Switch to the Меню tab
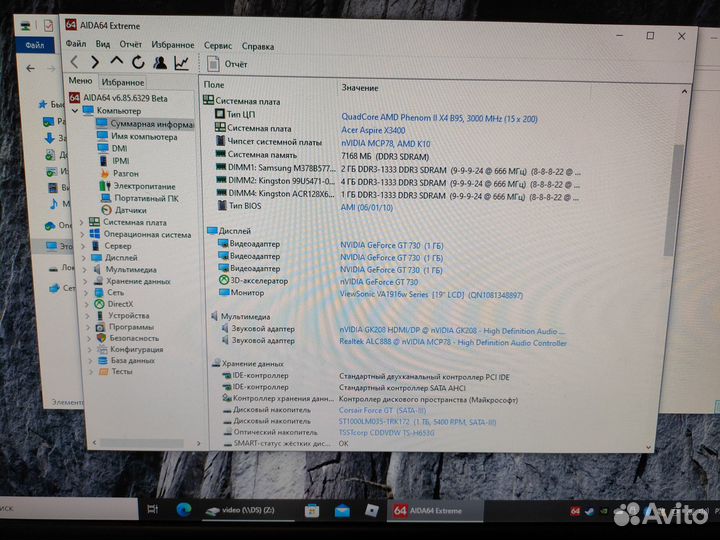720x540 pixels. coord(80,80)
